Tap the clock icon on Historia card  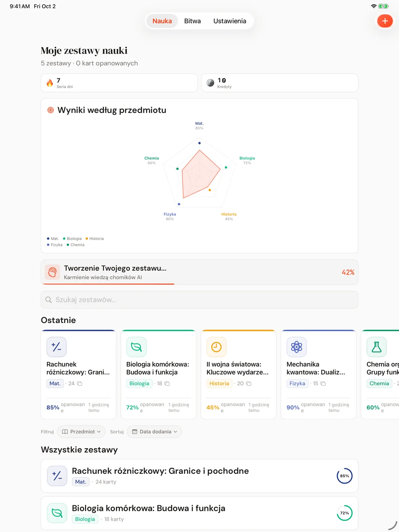tap(217, 347)
